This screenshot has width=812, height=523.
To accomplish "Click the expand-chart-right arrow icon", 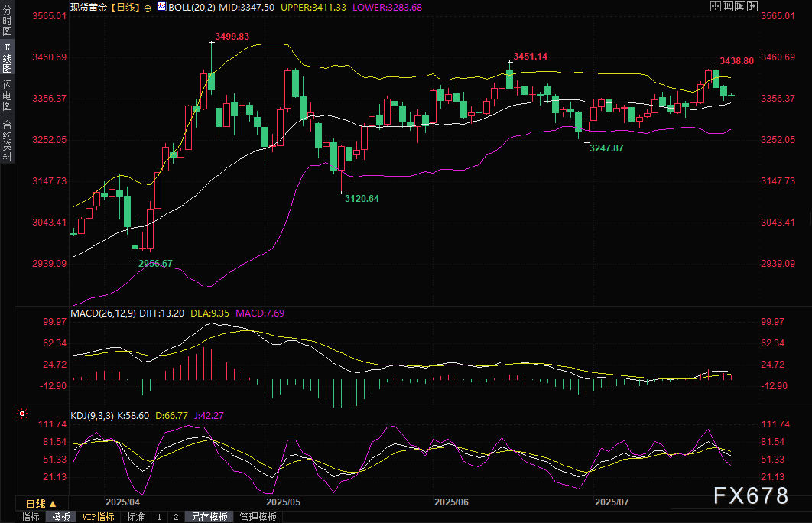I will 753,6.
